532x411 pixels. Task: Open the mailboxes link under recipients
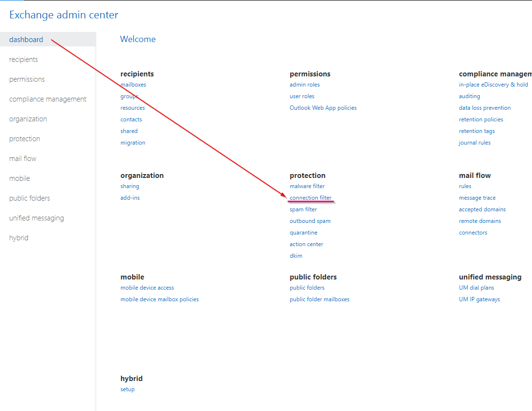133,84
